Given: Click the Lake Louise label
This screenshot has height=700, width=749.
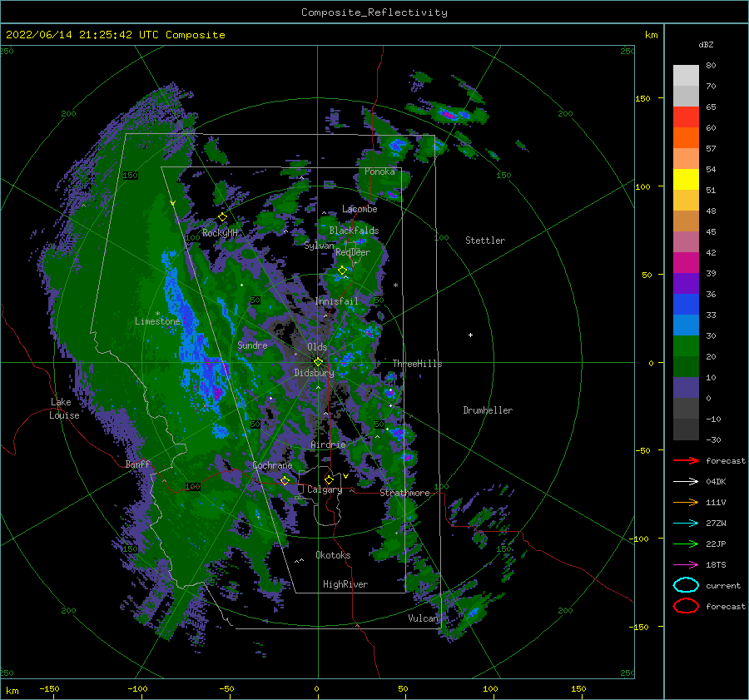Looking at the screenshot, I should (x=65, y=409).
